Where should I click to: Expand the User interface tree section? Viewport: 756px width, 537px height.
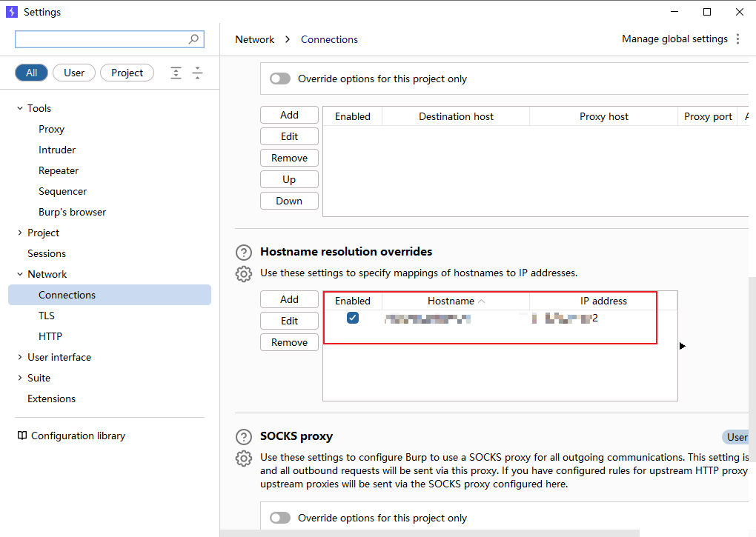point(20,357)
